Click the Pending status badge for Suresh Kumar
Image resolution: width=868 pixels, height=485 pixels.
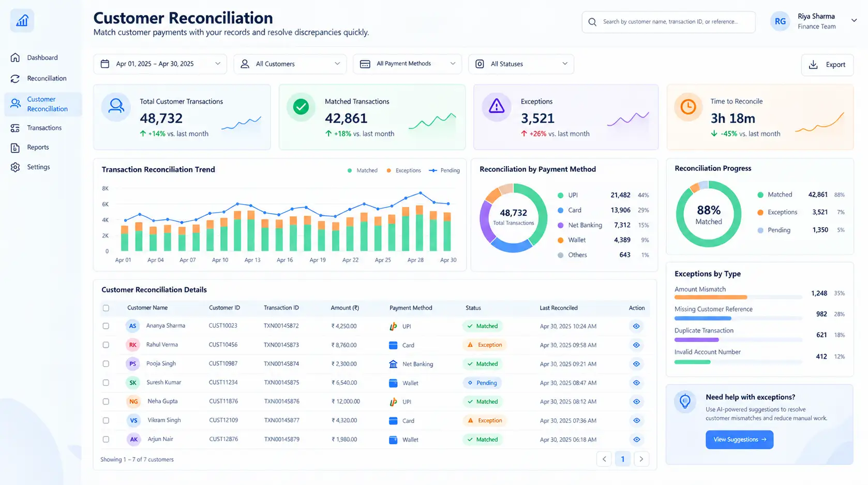click(x=482, y=383)
